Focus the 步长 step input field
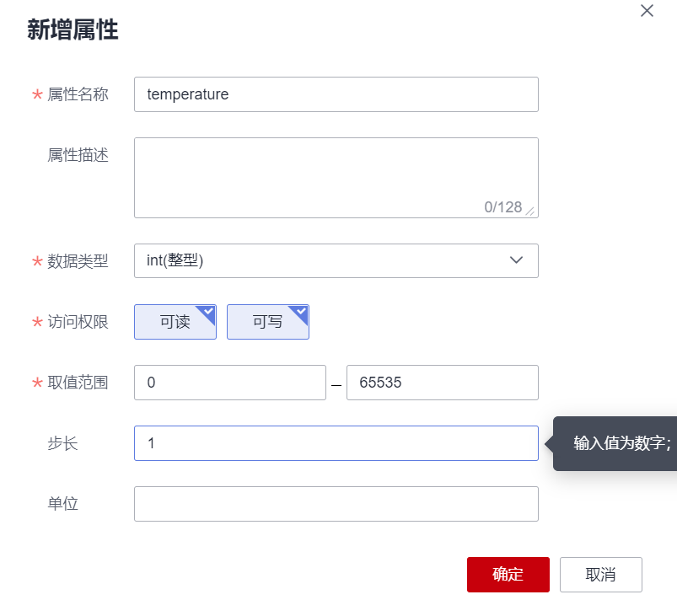 click(336, 443)
